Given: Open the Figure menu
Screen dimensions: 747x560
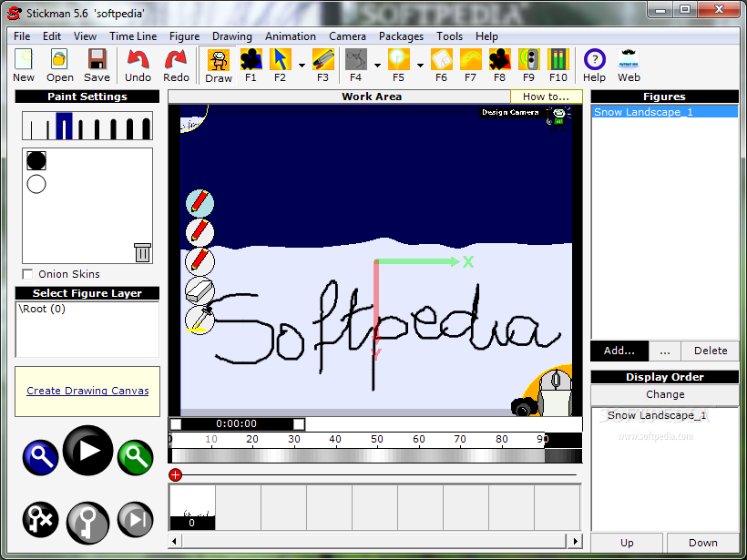Looking at the screenshot, I should (184, 36).
